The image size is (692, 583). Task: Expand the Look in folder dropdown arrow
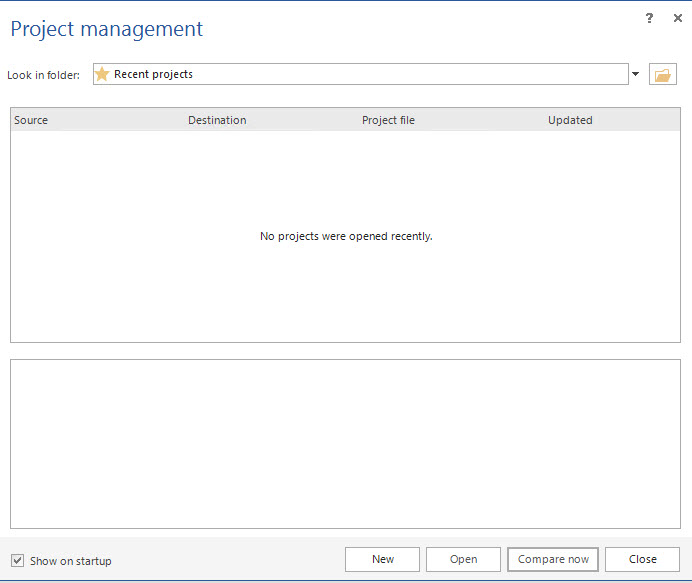coord(635,74)
